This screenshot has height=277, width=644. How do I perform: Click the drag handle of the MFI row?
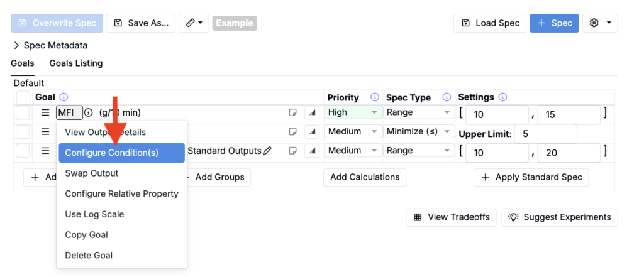[x=45, y=112]
